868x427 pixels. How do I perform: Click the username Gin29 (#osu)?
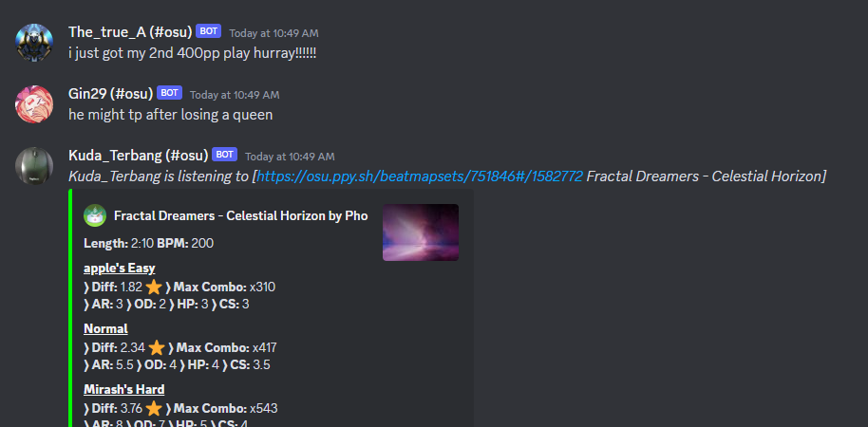[x=111, y=94]
